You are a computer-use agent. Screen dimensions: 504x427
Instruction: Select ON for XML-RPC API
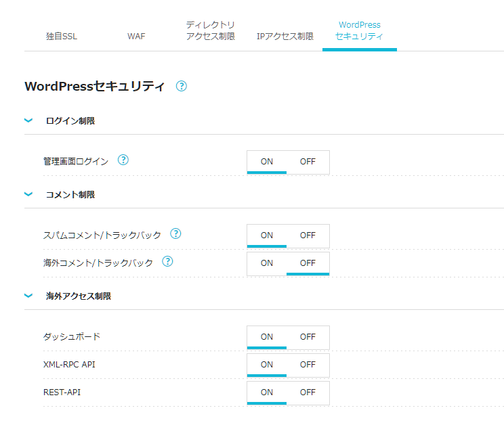tap(267, 365)
